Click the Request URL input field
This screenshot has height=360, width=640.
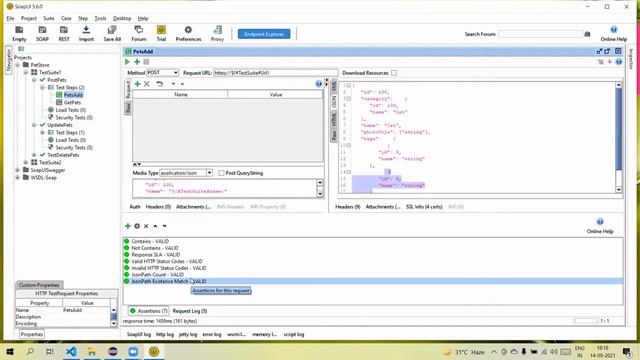coord(275,73)
